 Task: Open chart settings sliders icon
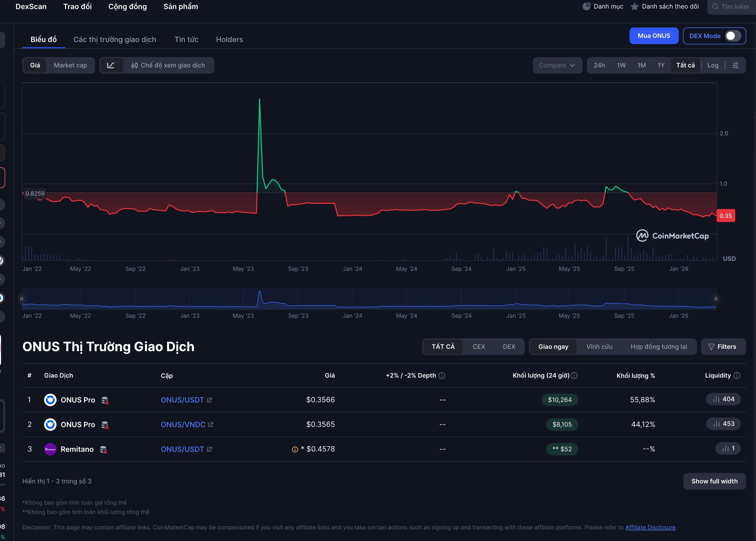[735, 65]
